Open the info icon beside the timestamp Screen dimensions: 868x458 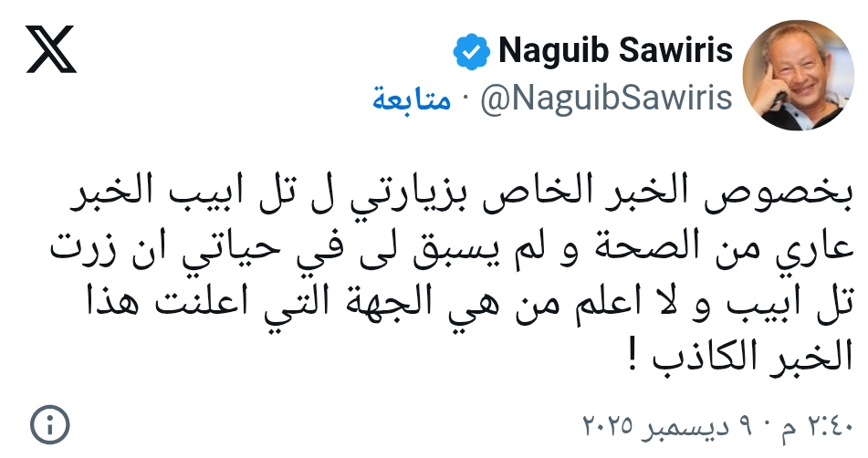pyautogui.click(x=50, y=425)
